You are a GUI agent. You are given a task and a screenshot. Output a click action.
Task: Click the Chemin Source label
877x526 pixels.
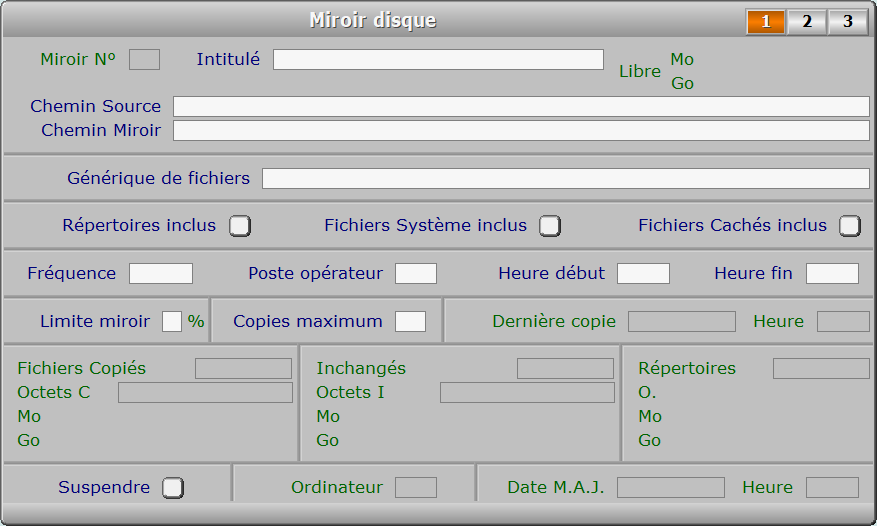point(96,106)
